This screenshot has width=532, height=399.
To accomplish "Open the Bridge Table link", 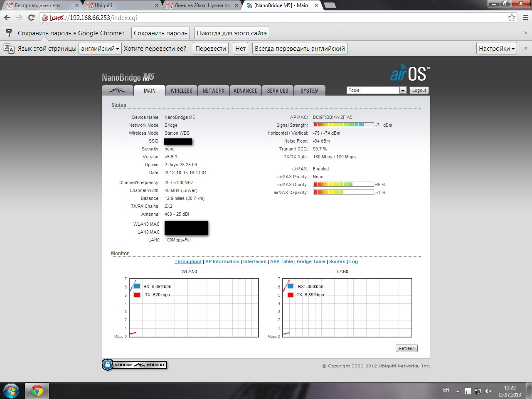I will [x=311, y=261].
